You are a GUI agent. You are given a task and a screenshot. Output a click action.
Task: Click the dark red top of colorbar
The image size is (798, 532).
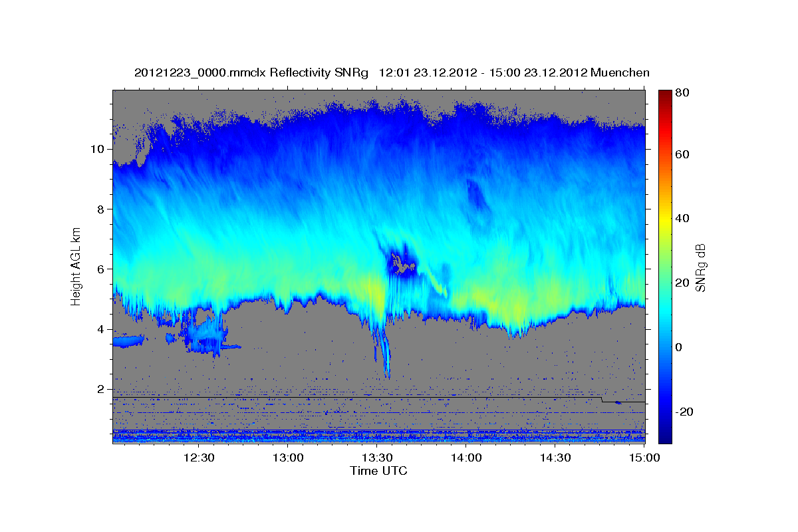(x=665, y=96)
